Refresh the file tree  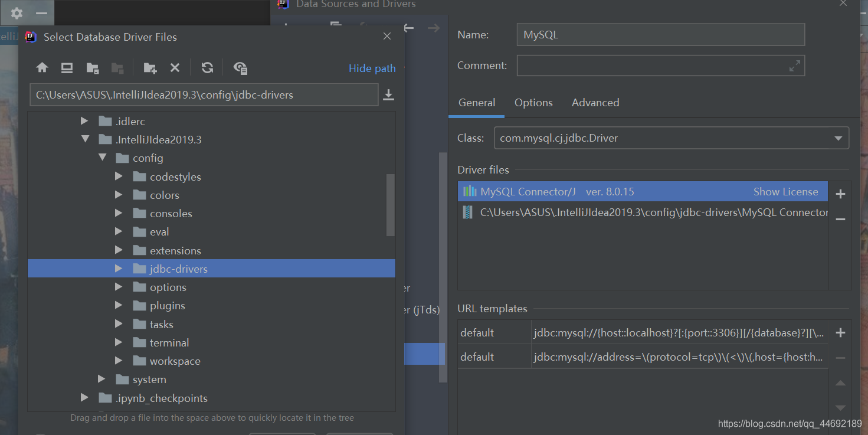(207, 68)
